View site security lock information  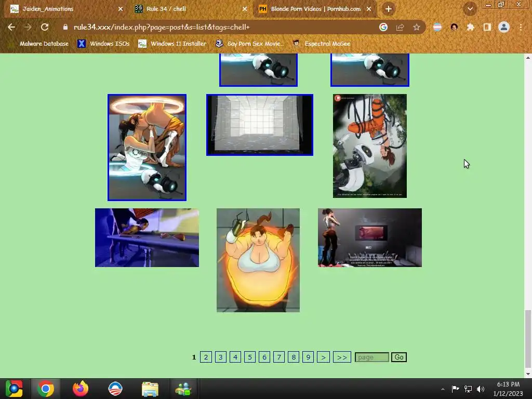(65, 27)
